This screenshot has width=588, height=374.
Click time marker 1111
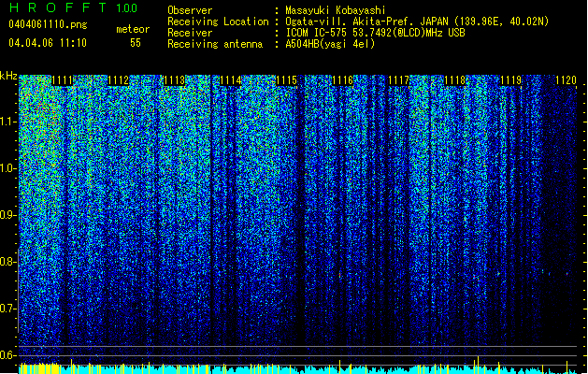tap(62, 80)
